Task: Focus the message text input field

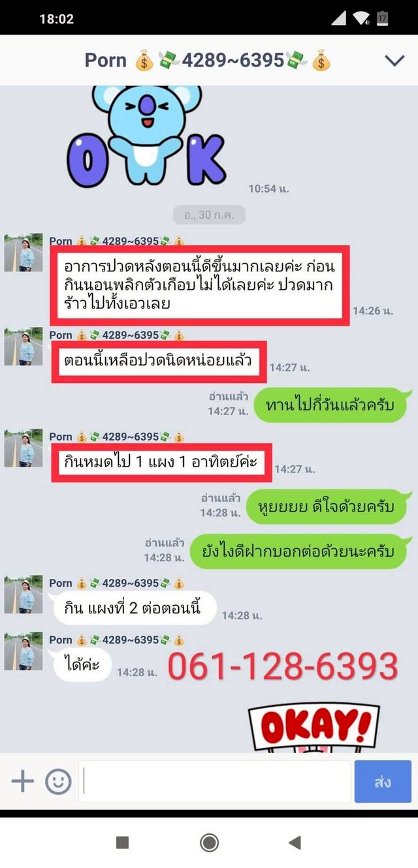Action: click(215, 781)
